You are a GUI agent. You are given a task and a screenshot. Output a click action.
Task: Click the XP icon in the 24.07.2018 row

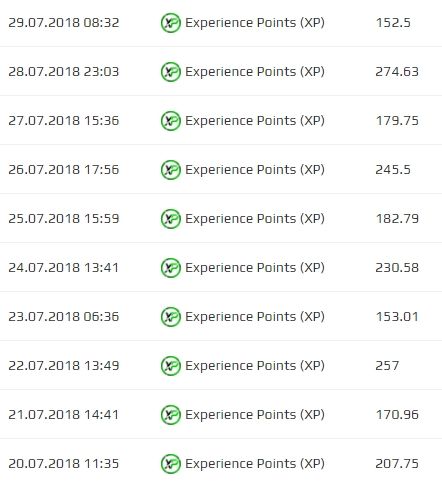[171, 268]
